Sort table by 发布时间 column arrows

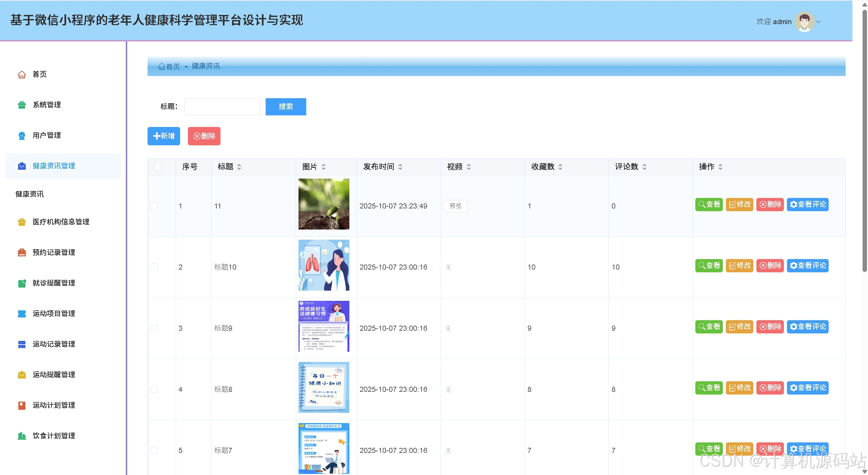(x=400, y=167)
